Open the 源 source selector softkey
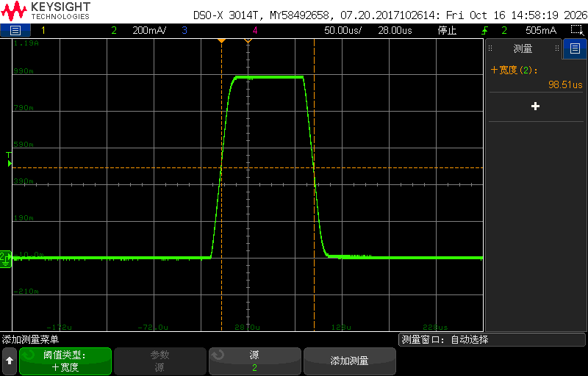This screenshot has height=376, width=588. tap(254, 361)
